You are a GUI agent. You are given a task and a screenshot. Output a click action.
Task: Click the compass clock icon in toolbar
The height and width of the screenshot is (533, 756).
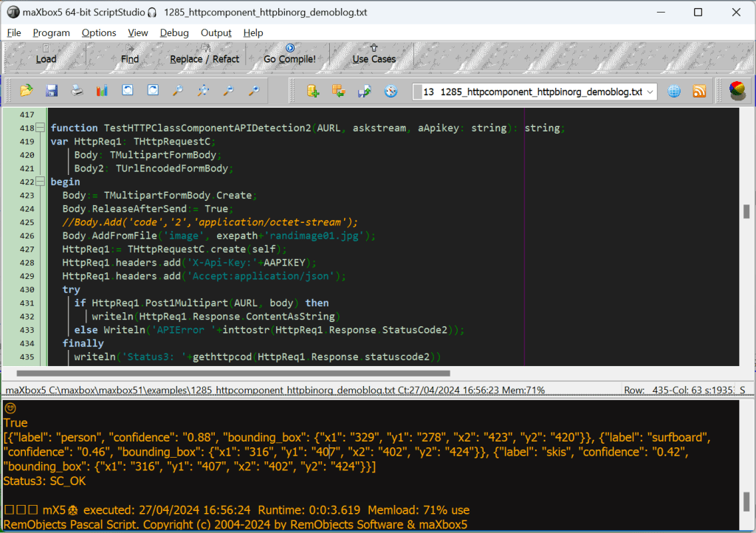tap(391, 91)
